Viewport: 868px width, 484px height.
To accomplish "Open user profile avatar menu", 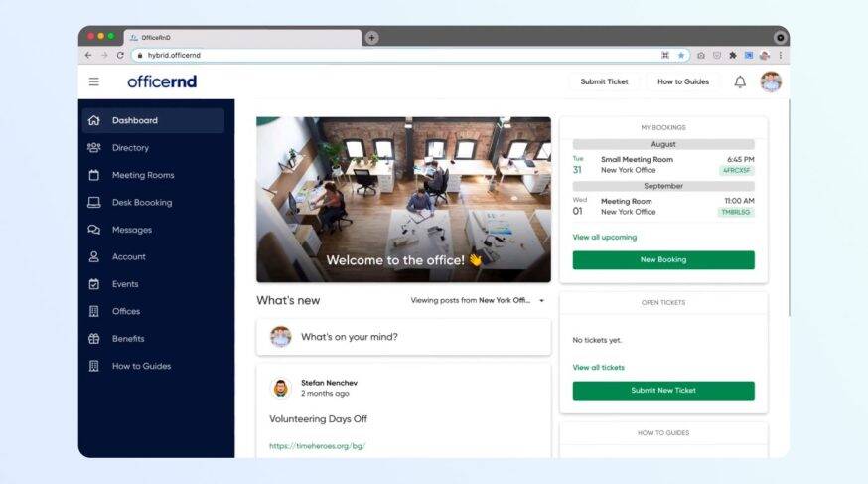I will 771,81.
